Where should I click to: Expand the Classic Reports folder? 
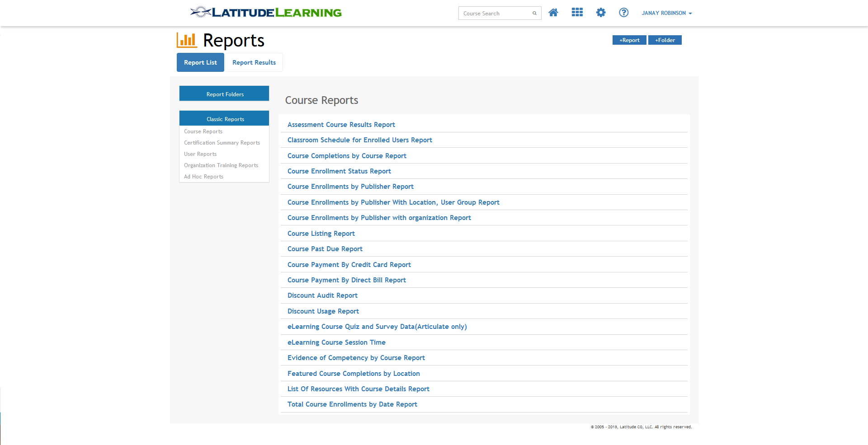[x=225, y=118]
